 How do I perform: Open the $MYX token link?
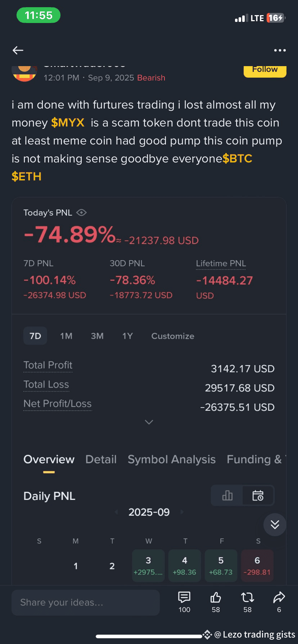(x=68, y=123)
